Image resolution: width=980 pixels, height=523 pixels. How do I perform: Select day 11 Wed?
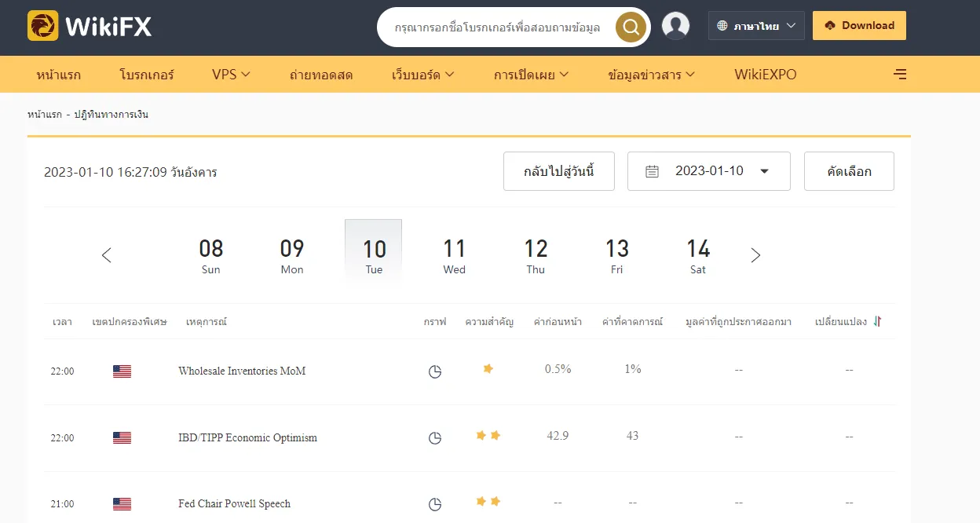pos(455,255)
